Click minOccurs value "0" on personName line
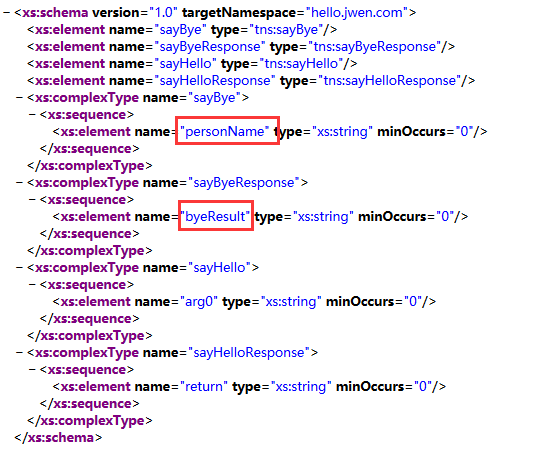Viewport: 541px width, 475px height. [x=464, y=132]
